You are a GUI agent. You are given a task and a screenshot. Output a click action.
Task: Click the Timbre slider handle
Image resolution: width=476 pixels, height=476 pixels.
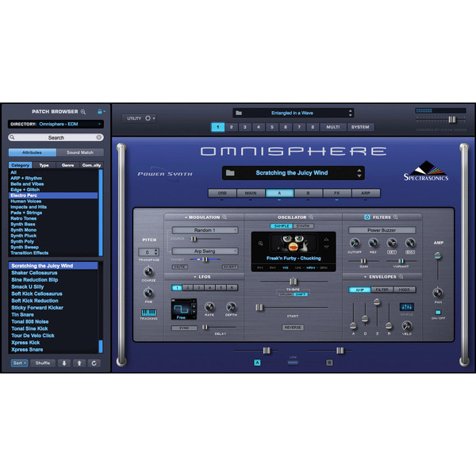point(293,282)
